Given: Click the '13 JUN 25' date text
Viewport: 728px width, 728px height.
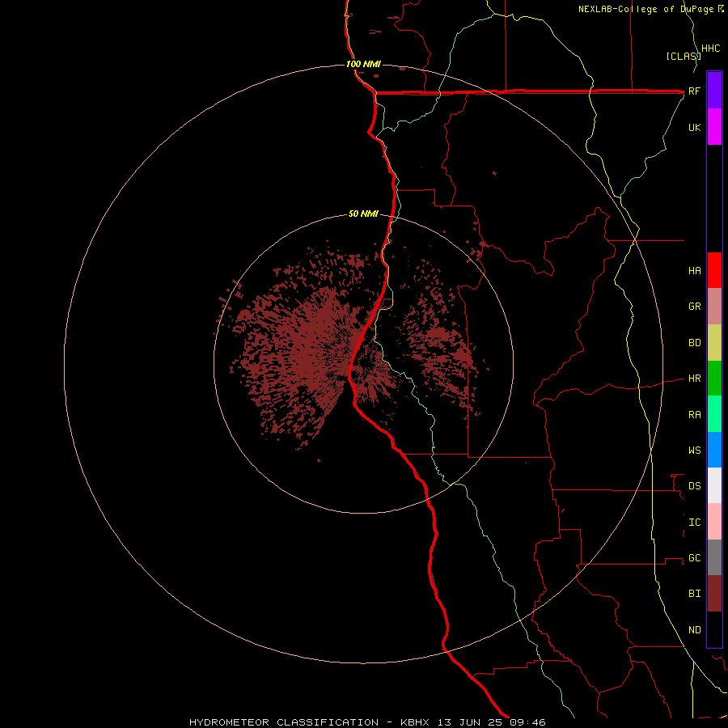Looking at the screenshot, I should pyautogui.click(x=470, y=722).
